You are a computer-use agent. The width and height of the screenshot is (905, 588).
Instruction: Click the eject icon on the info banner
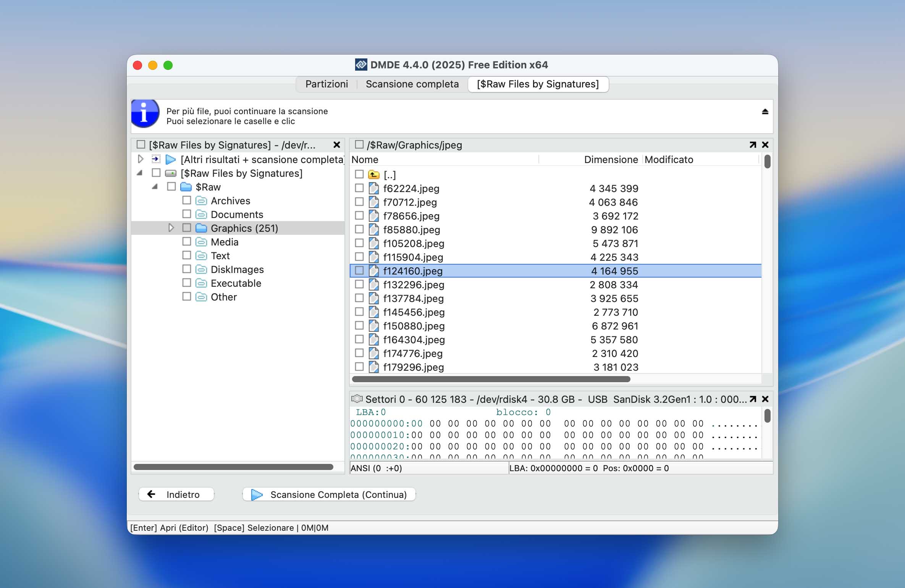(765, 111)
